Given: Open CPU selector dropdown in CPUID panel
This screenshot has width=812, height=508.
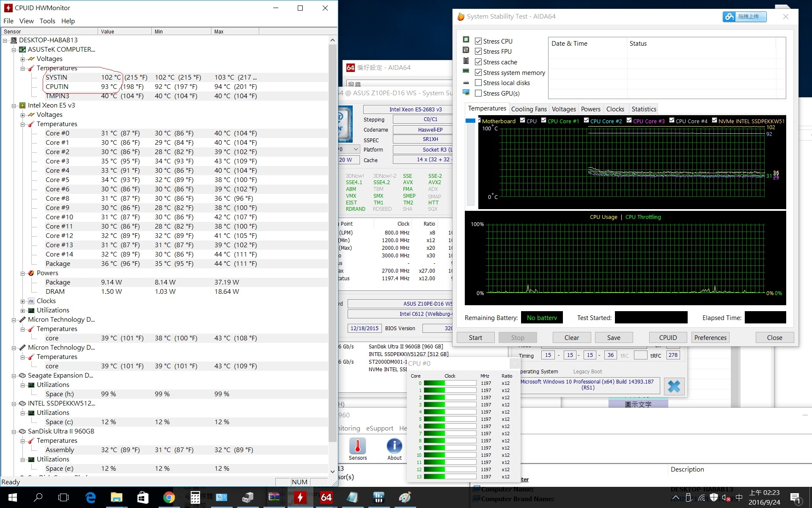Looking at the screenshot, I should [356, 149].
